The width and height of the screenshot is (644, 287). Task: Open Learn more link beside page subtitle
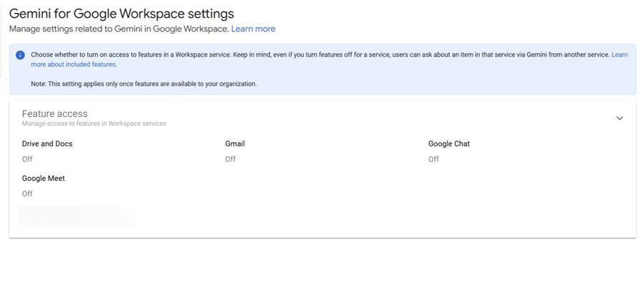click(x=253, y=29)
